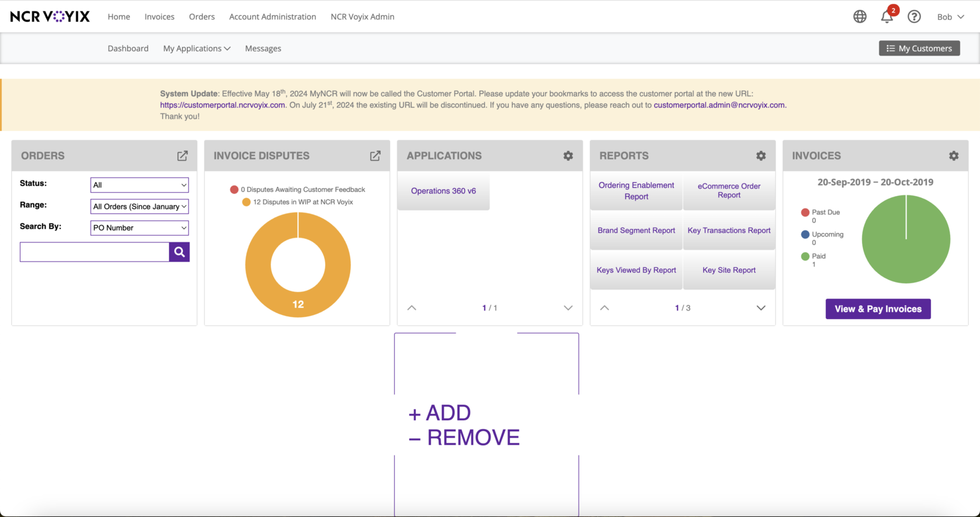The height and width of the screenshot is (517, 980).
Task: Click the ORDERS panel heading
Action: pyautogui.click(x=43, y=156)
